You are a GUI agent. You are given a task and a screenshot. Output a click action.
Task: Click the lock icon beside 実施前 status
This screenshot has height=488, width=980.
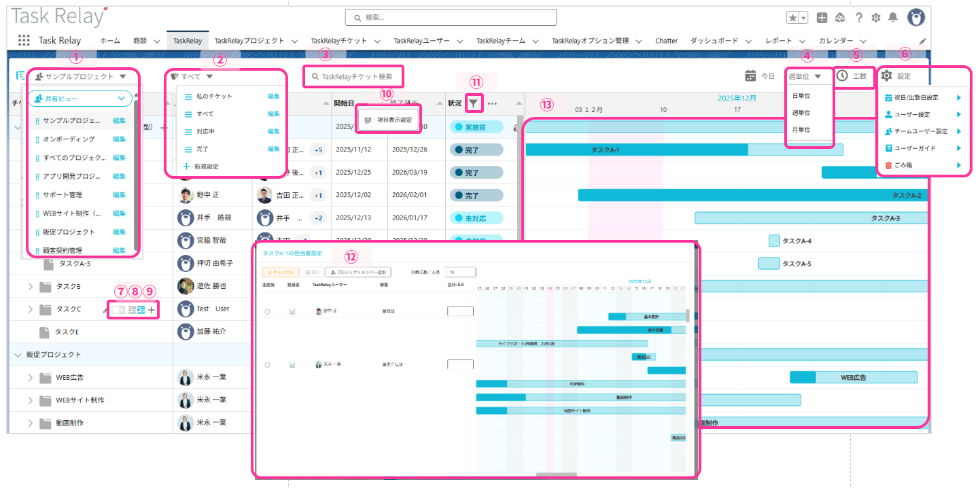tap(517, 127)
